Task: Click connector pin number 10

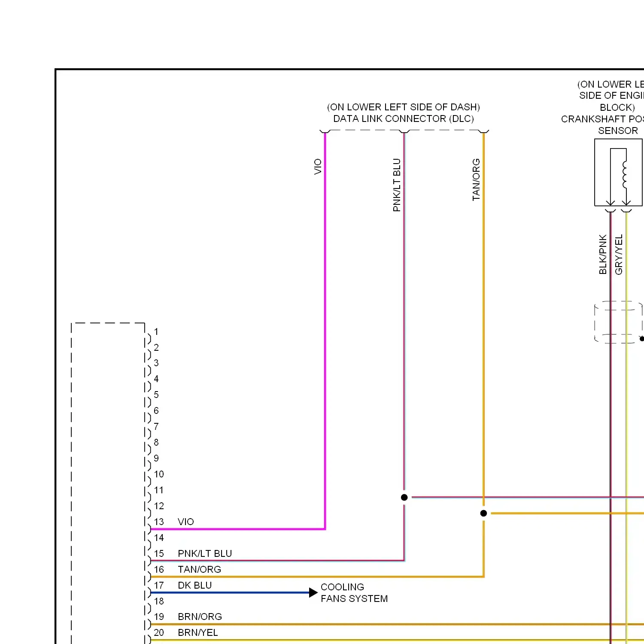Action: tap(159, 474)
